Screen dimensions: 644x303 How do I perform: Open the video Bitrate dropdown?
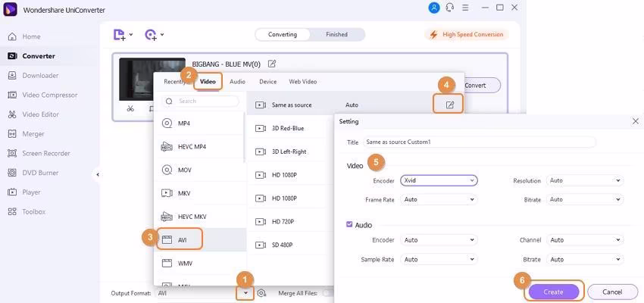pyautogui.click(x=585, y=199)
